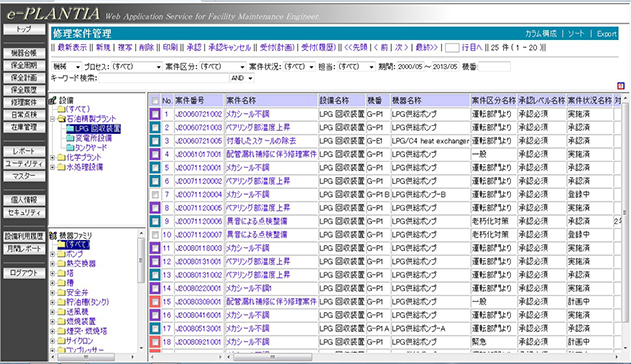Screen dimensions: 631x364
Task: Open the 案件状況 dropdown
Action: pos(299,66)
